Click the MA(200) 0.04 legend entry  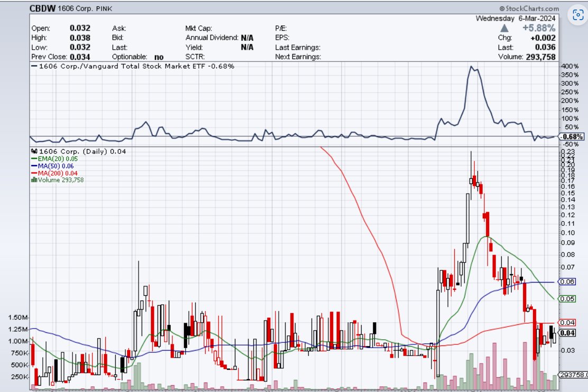tap(54, 174)
